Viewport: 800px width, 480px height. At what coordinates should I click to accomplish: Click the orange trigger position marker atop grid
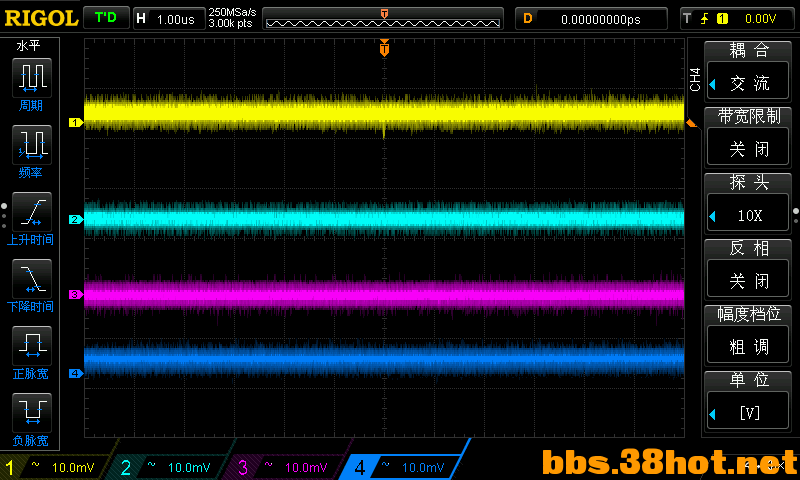pos(384,48)
